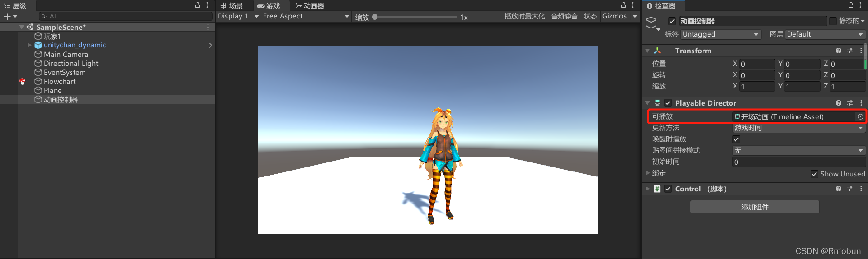Switch to the 动画器 Animator tab

310,5
